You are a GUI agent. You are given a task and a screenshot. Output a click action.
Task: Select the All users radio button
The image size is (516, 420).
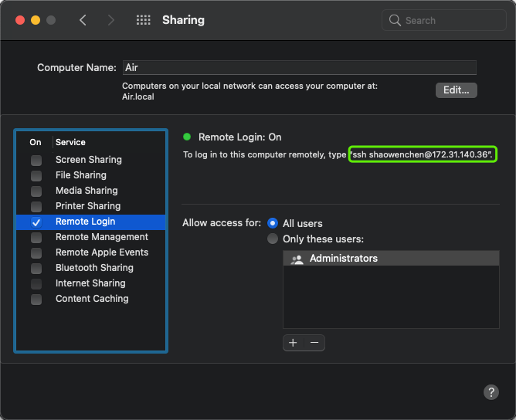[x=273, y=223]
